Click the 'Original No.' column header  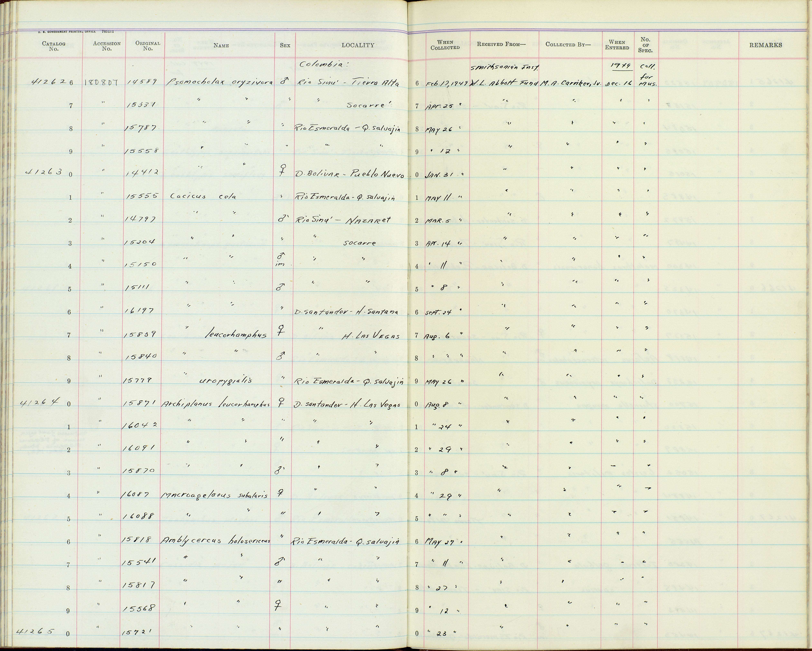pos(148,46)
